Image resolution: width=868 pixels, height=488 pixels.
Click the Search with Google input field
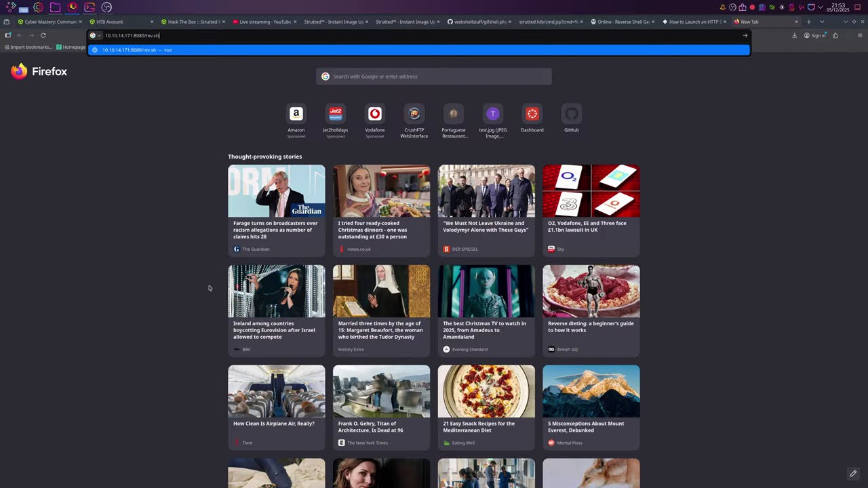point(434,77)
